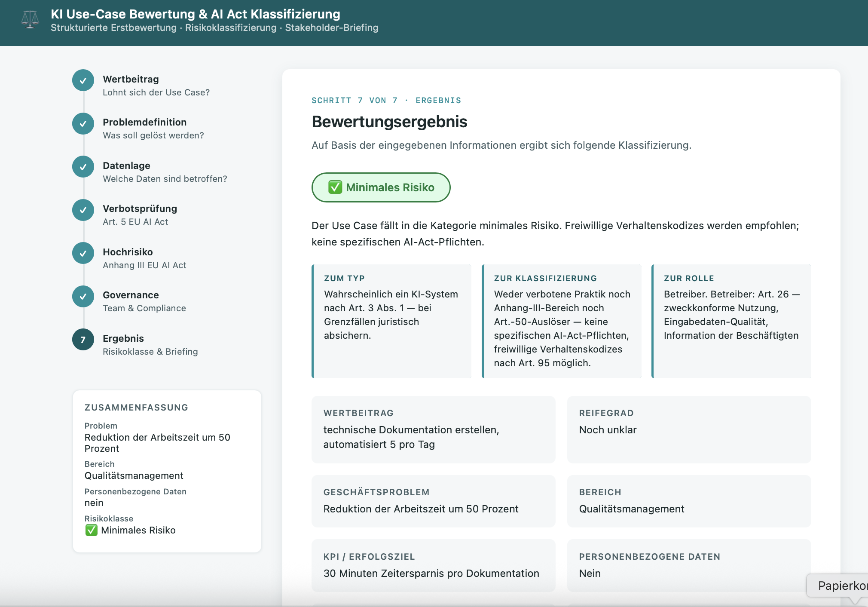Click 'Qualitätsmanagement' in Zusammenfassung panel
Image resolution: width=868 pixels, height=607 pixels.
pos(134,475)
